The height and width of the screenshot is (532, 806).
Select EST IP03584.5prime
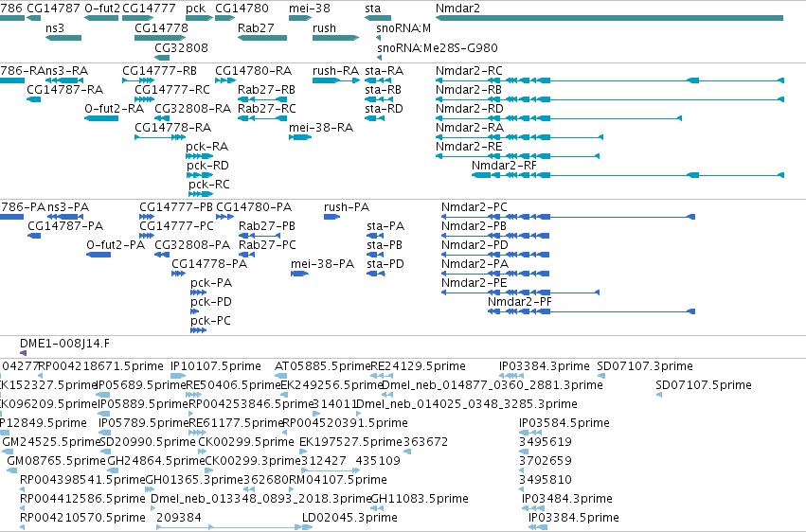[564, 423]
